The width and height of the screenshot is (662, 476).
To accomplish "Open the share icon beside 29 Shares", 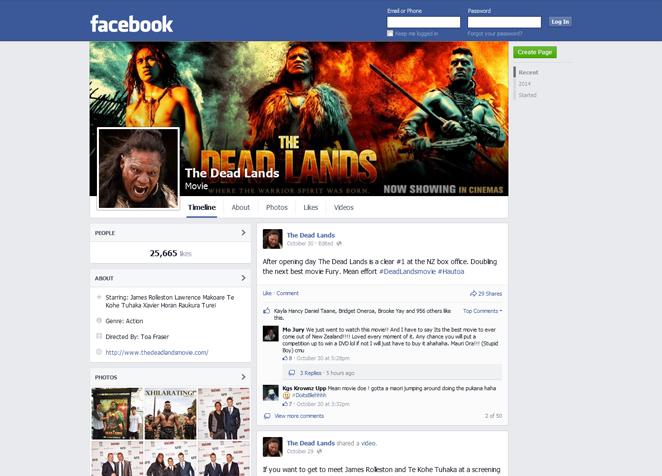I will [x=473, y=294].
